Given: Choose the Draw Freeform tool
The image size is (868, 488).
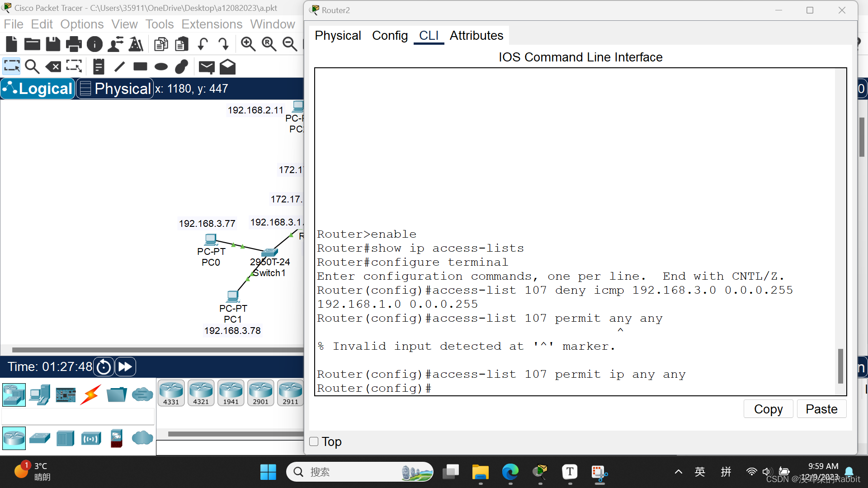Looking at the screenshot, I should tap(182, 66).
